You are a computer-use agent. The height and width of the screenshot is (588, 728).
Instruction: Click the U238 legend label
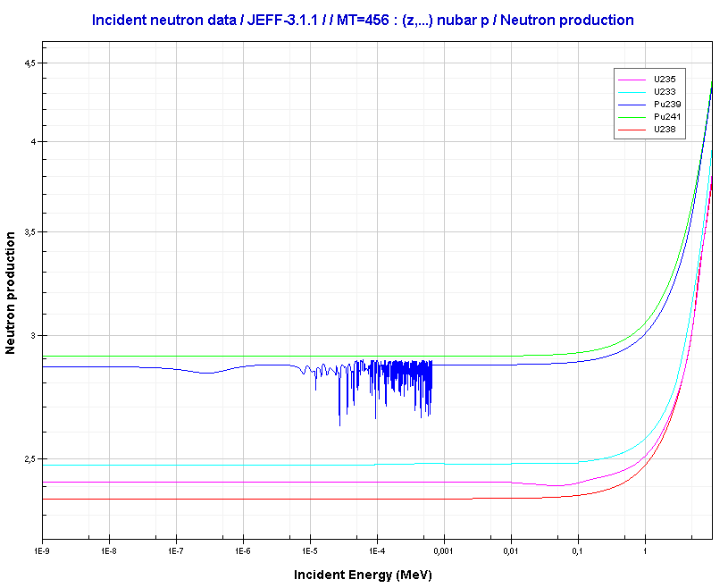pos(664,130)
